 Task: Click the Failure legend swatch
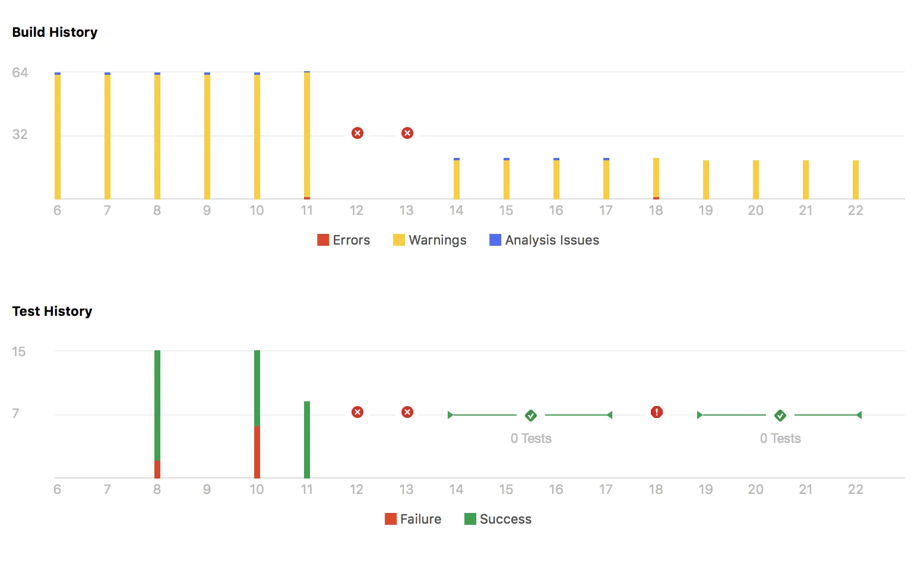pos(391,519)
